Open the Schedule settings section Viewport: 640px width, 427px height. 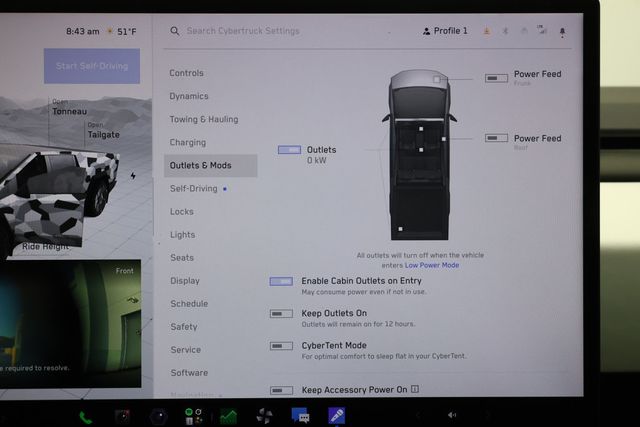tap(189, 304)
